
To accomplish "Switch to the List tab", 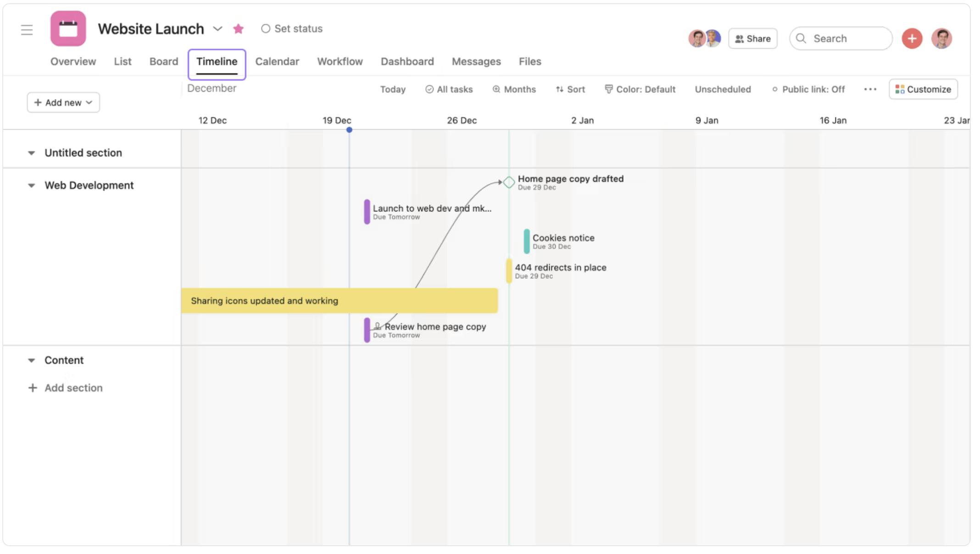I will (x=122, y=61).
